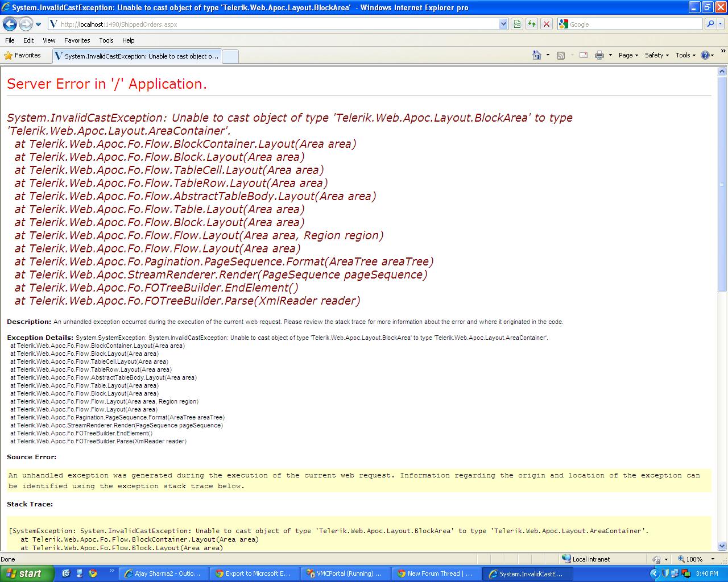
Task: Click the browser Forward arrow button
Action: (x=26, y=24)
